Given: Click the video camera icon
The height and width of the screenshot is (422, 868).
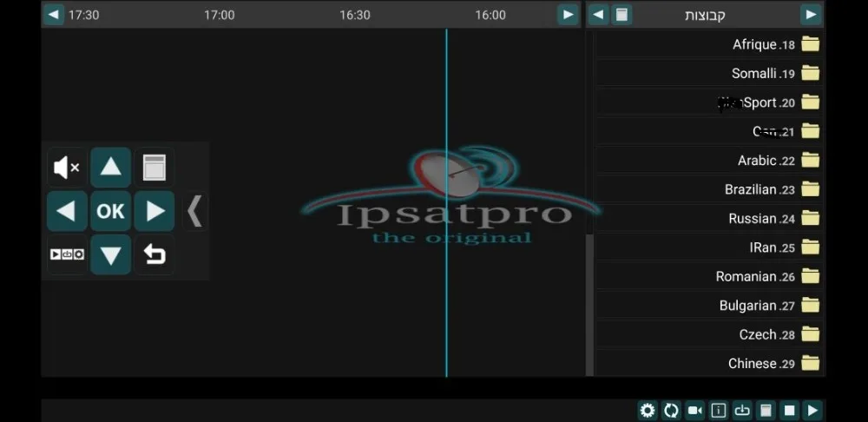Looking at the screenshot, I should [x=694, y=411].
